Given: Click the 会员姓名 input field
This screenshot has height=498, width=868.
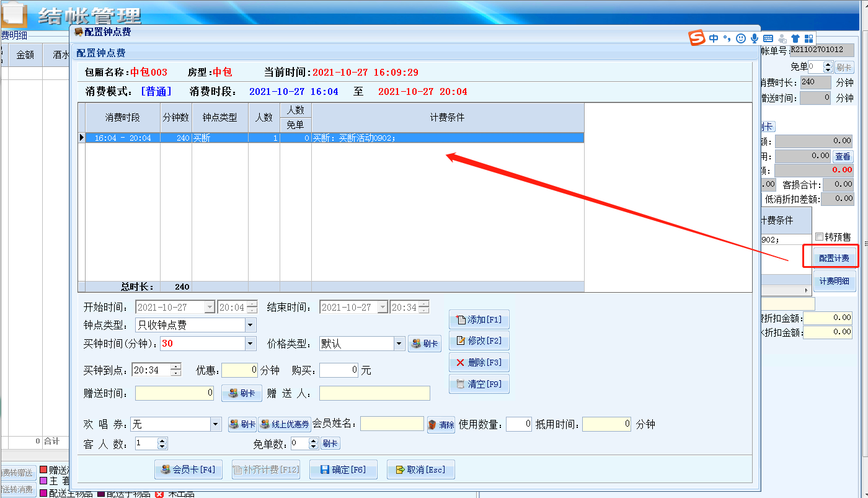Looking at the screenshot, I should tap(392, 424).
